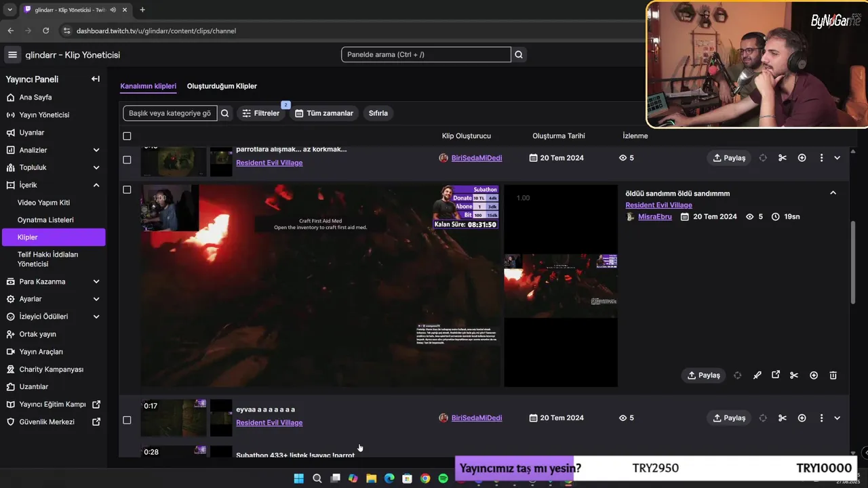Click scissors icon in eyvaa a a a row
Image resolution: width=868 pixels, height=488 pixels.
783,418
